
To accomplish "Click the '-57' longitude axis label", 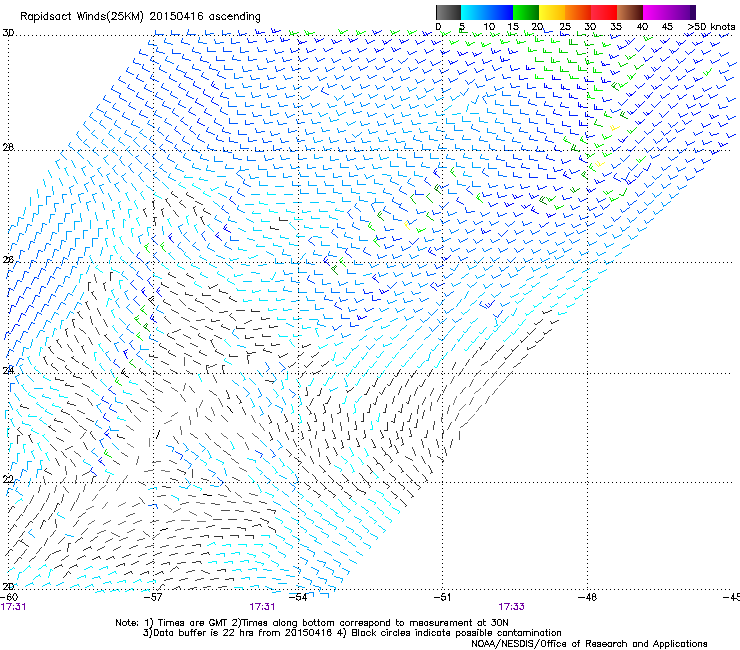I will (153, 597).
